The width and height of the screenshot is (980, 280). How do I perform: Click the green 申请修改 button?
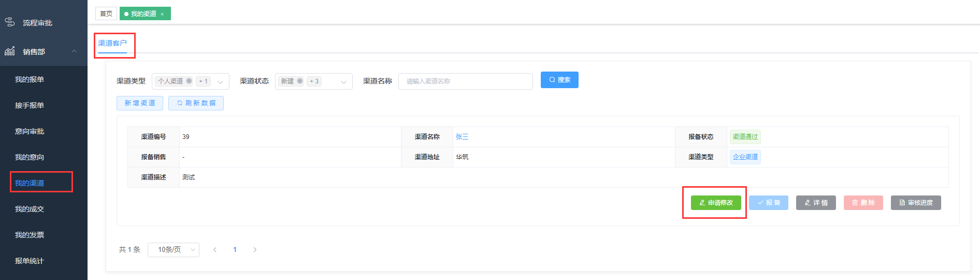click(715, 203)
